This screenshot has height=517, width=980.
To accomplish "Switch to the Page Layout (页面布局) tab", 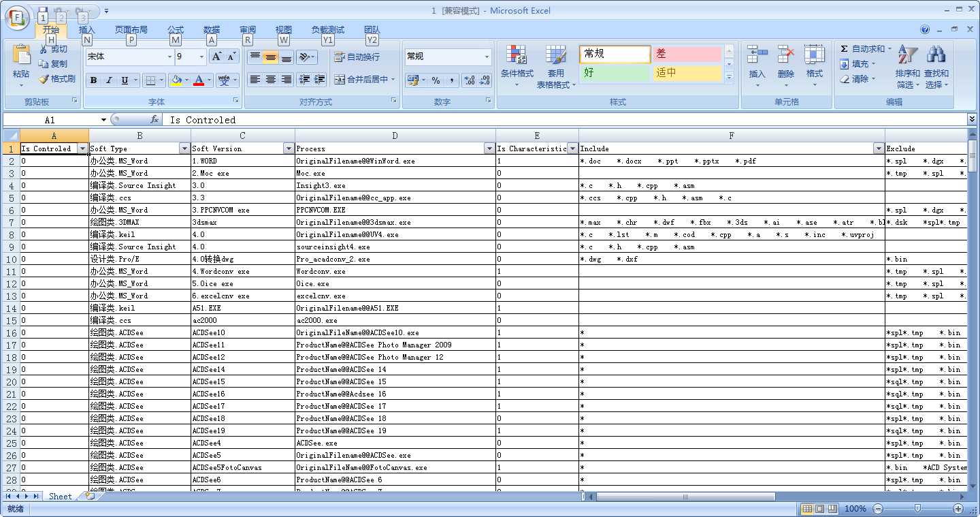I will 131,30.
